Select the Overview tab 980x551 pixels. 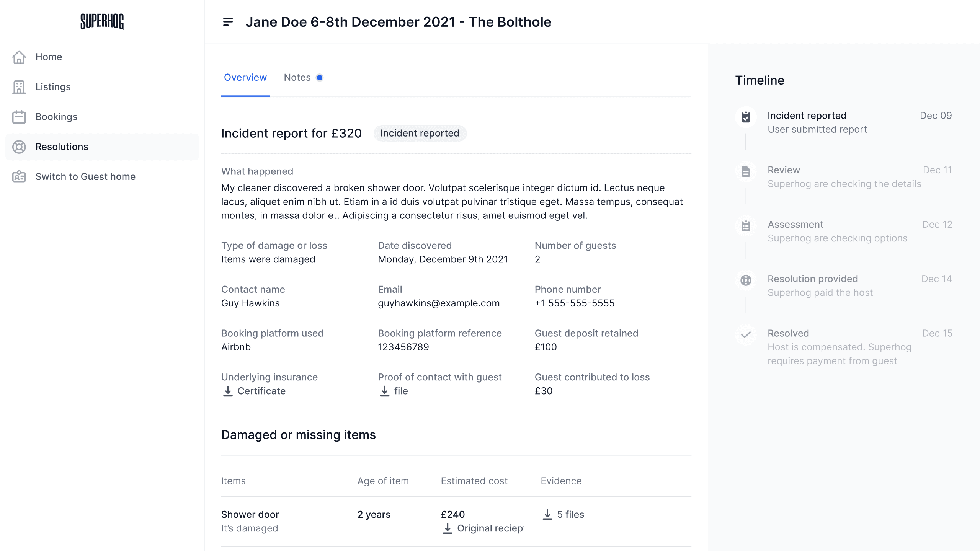(245, 78)
